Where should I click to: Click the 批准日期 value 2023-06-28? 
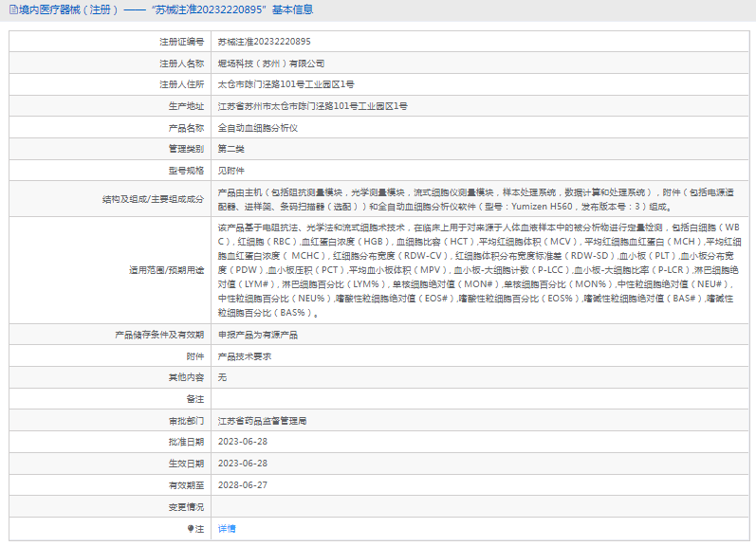pos(243,442)
